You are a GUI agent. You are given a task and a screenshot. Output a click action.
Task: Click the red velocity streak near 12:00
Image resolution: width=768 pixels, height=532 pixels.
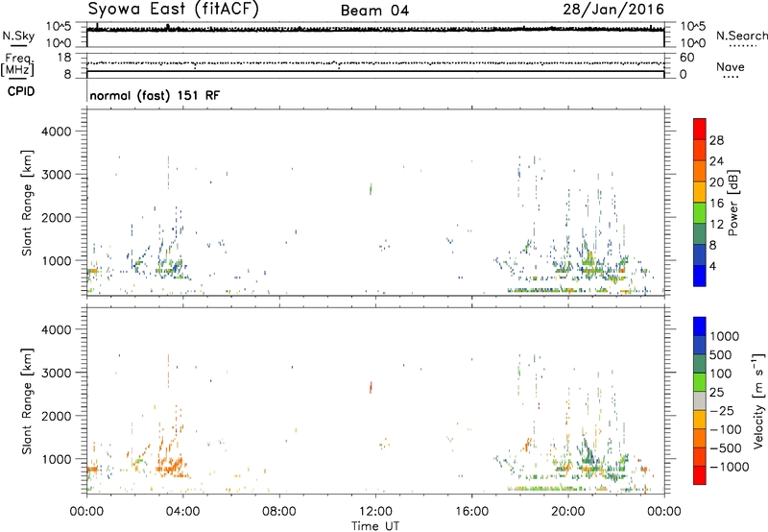pos(371,387)
